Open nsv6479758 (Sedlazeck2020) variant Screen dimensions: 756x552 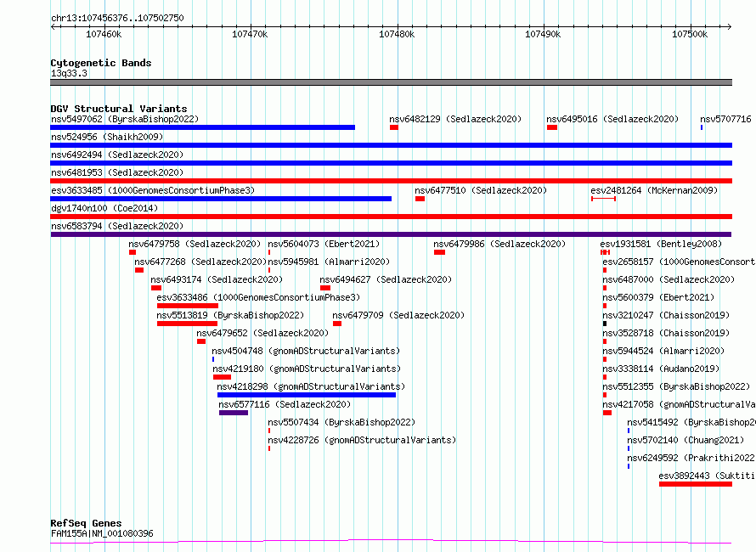pyautogui.click(x=195, y=244)
